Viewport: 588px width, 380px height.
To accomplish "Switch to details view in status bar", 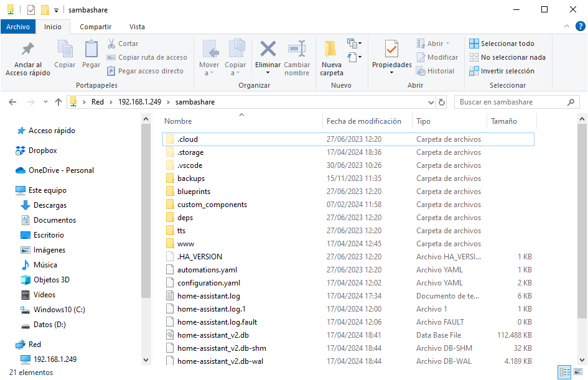I will tap(564, 372).
